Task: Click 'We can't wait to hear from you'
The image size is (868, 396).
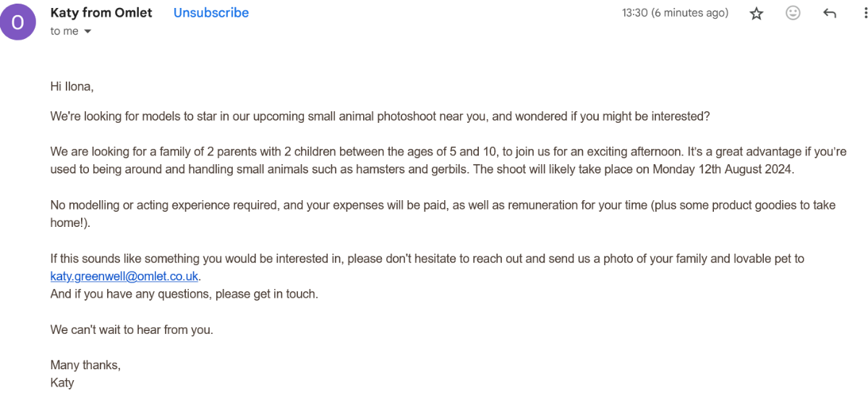Action: [x=132, y=330]
